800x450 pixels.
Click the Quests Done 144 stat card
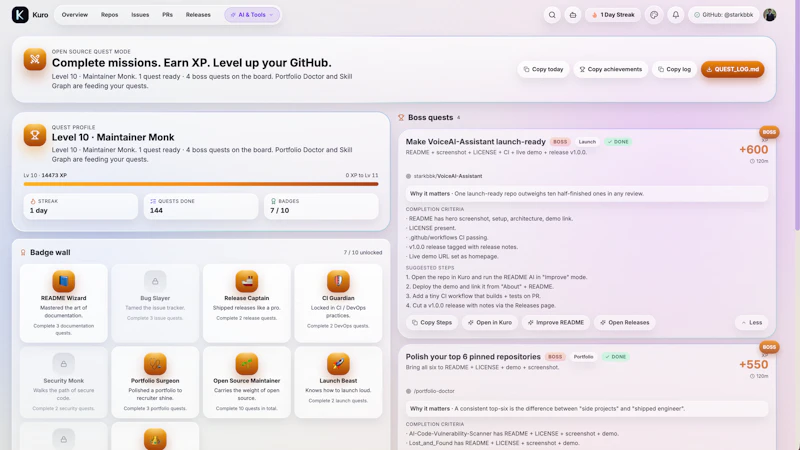coord(201,206)
